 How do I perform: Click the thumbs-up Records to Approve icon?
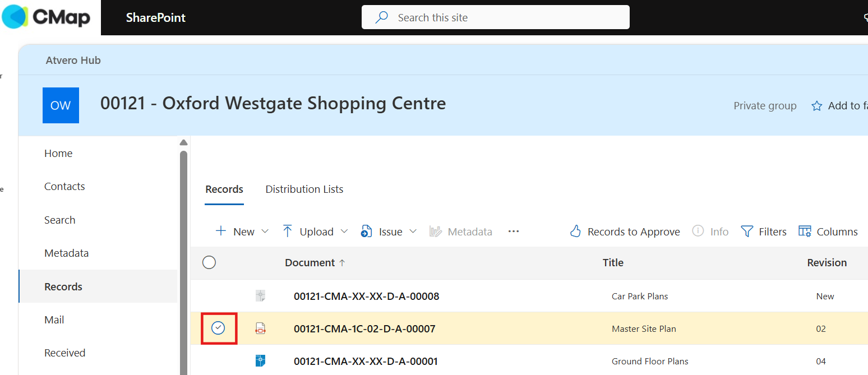(x=575, y=231)
